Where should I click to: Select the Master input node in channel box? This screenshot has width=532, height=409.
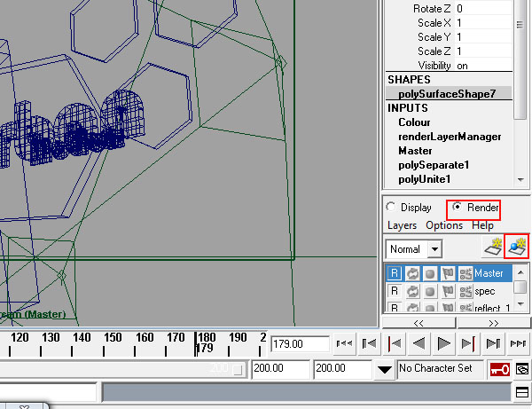coord(415,151)
